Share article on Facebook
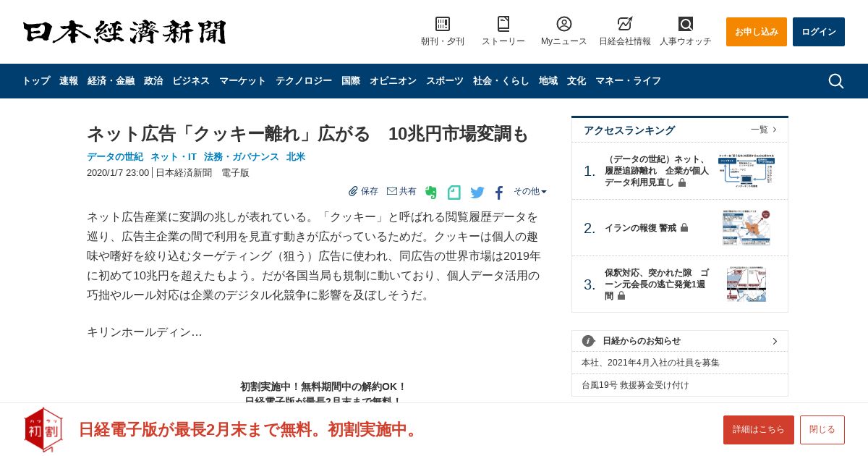Screen dimensions: 868x456 click(499, 193)
